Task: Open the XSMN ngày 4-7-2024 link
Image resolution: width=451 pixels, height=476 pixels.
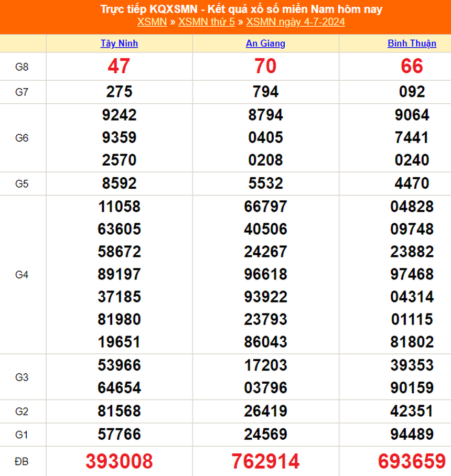Action: (295, 22)
